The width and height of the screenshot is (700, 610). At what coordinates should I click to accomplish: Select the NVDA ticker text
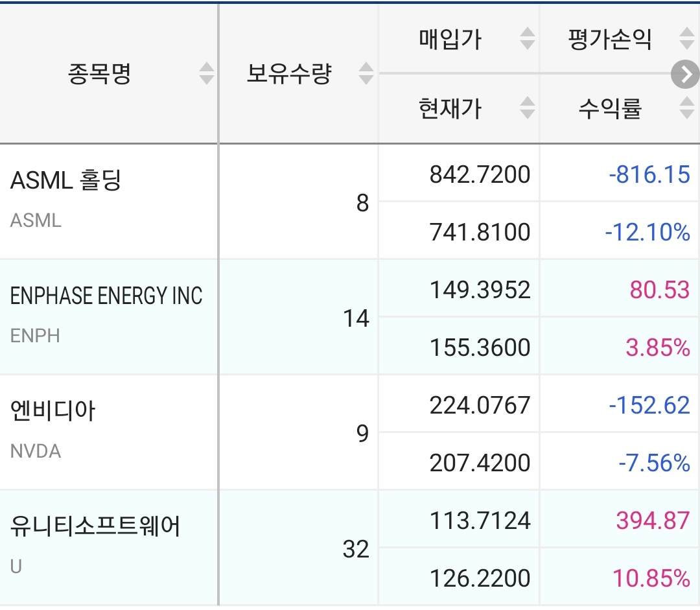35,451
